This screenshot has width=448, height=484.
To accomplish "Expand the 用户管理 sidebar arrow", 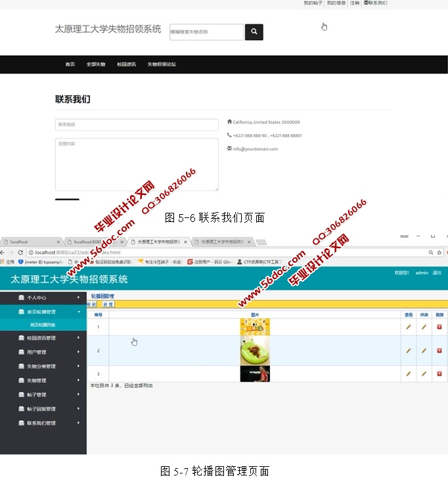I will (x=78, y=352).
